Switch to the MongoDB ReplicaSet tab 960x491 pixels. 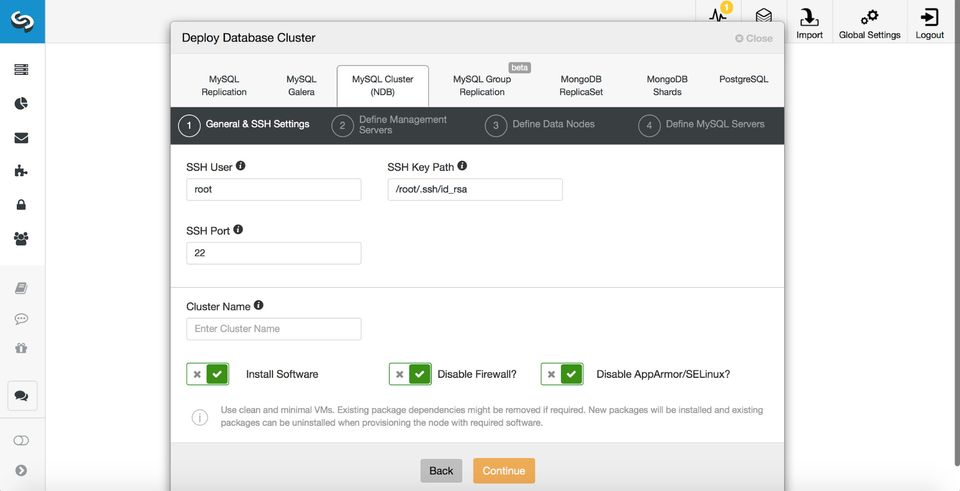click(x=580, y=86)
